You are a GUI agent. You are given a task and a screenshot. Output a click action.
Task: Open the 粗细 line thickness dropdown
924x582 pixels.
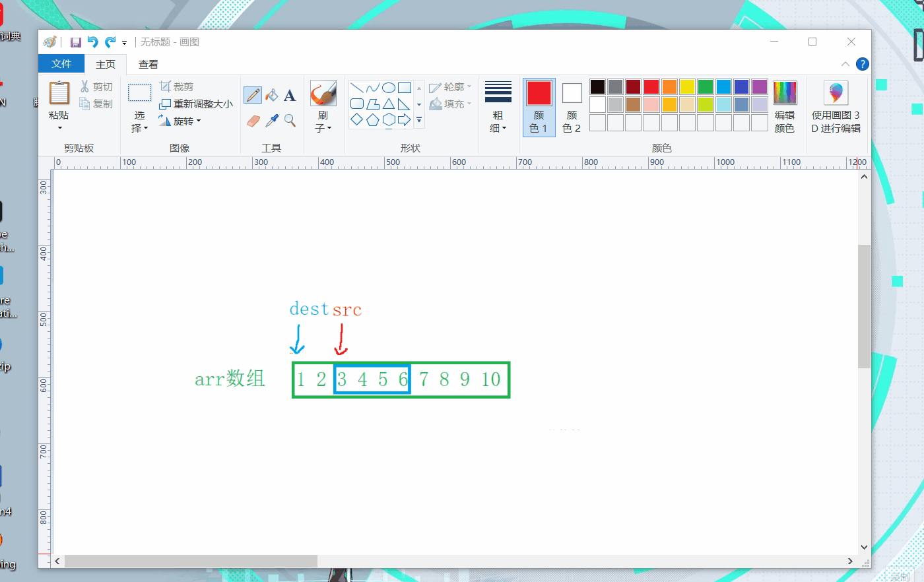point(498,107)
